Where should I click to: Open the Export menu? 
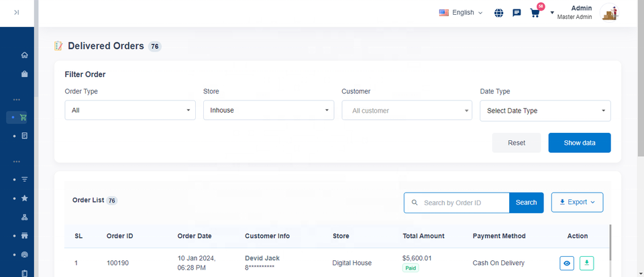(x=577, y=202)
